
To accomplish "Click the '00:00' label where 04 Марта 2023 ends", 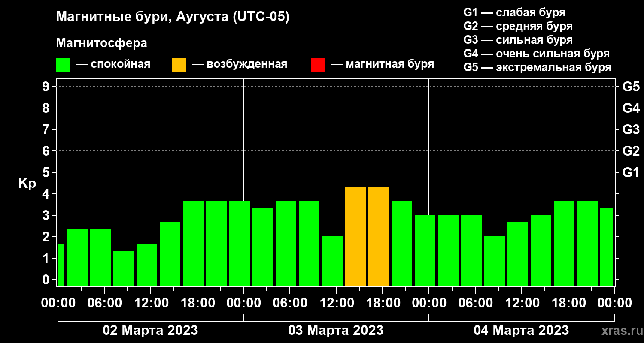I will [614, 303].
